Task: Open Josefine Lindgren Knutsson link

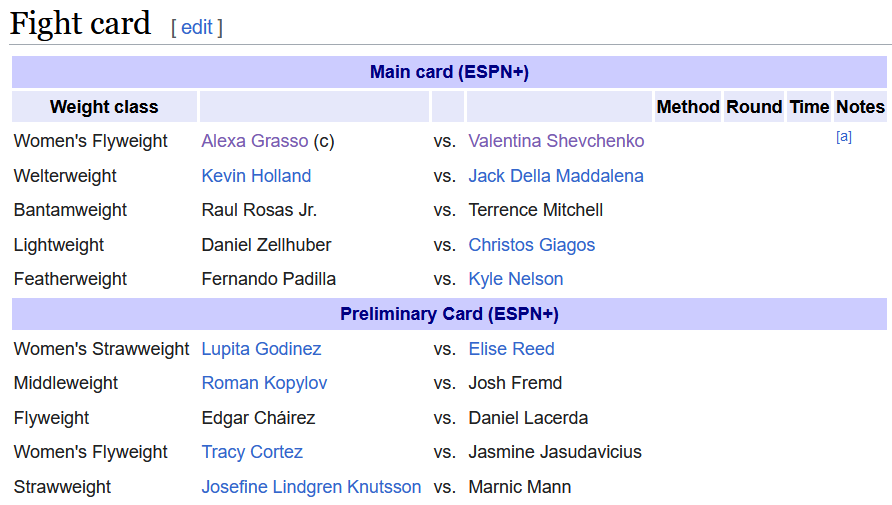Action: 311,487
